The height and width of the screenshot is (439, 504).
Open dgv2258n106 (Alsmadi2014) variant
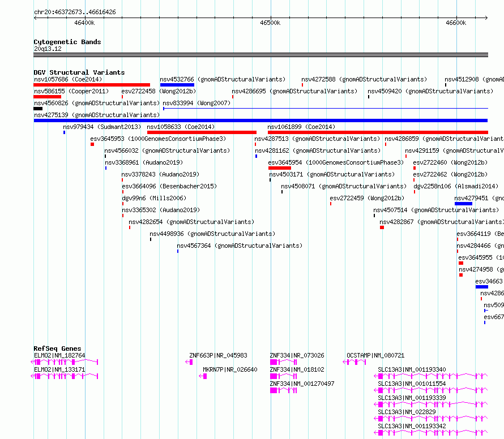pos(456,186)
